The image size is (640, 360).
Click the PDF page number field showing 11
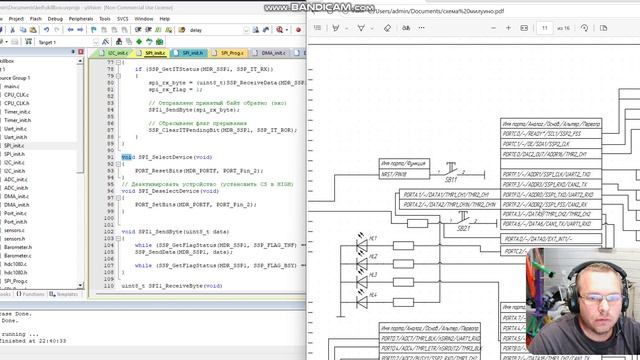click(544, 28)
